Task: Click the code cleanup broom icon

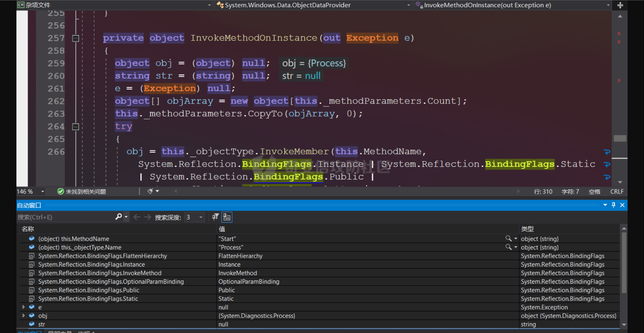Action: click(150, 191)
